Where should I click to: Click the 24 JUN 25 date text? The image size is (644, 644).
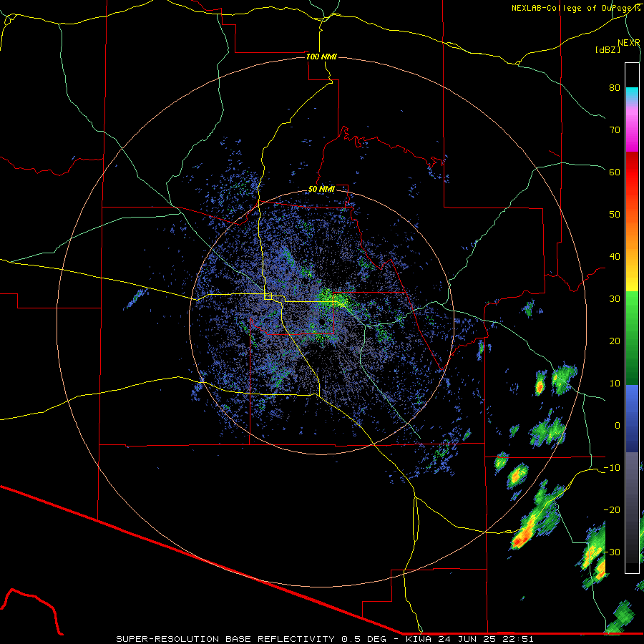(x=469, y=639)
